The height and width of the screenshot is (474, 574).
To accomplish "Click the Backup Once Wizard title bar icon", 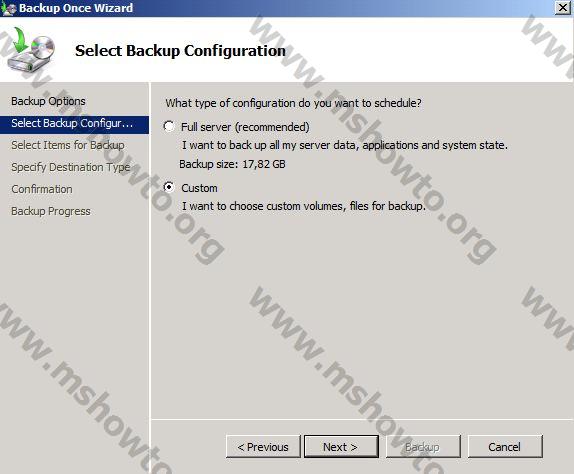I will tap(8, 8).
